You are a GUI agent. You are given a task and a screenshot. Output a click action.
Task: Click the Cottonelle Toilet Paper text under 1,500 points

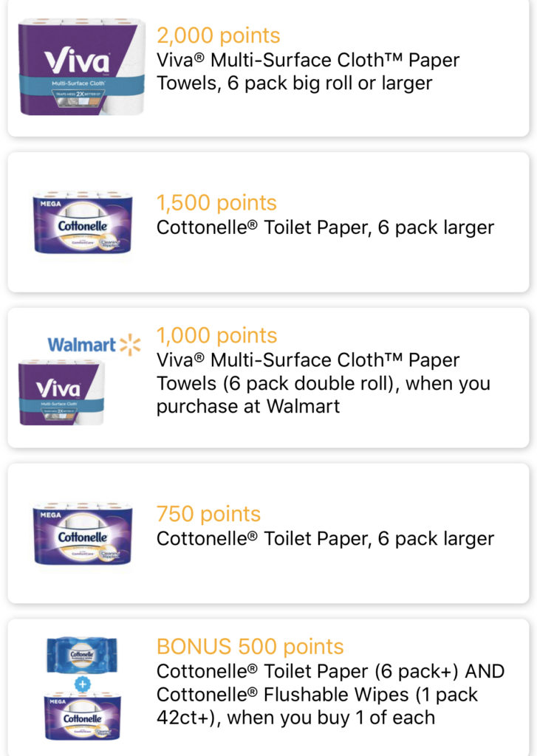(x=325, y=227)
